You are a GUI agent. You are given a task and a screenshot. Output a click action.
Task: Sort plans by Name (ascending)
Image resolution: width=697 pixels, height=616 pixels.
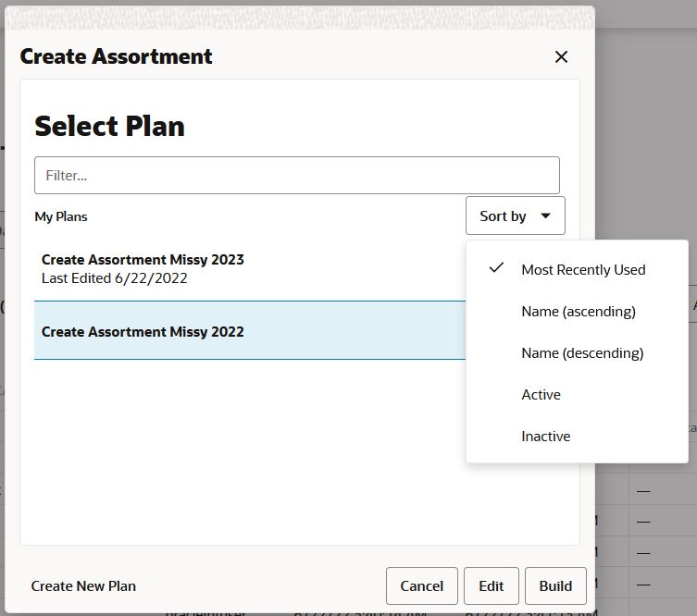[x=577, y=312]
